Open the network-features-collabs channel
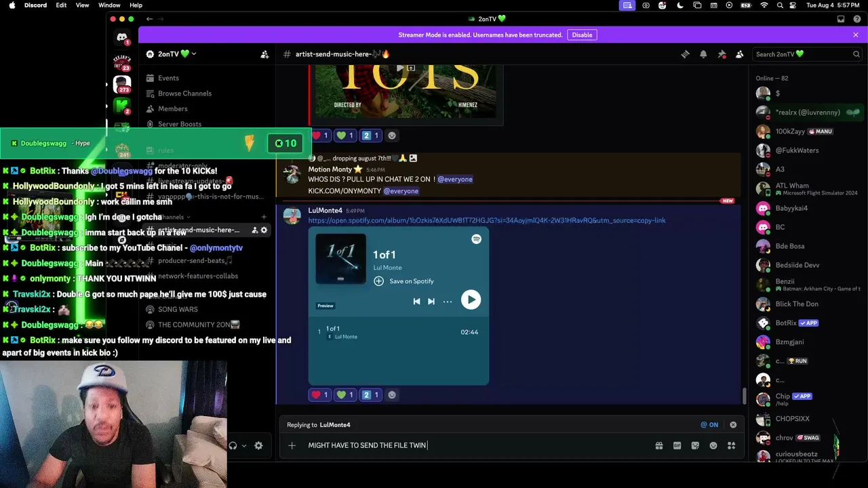The width and height of the screenshot is (868, 488). tap(198, 276)
